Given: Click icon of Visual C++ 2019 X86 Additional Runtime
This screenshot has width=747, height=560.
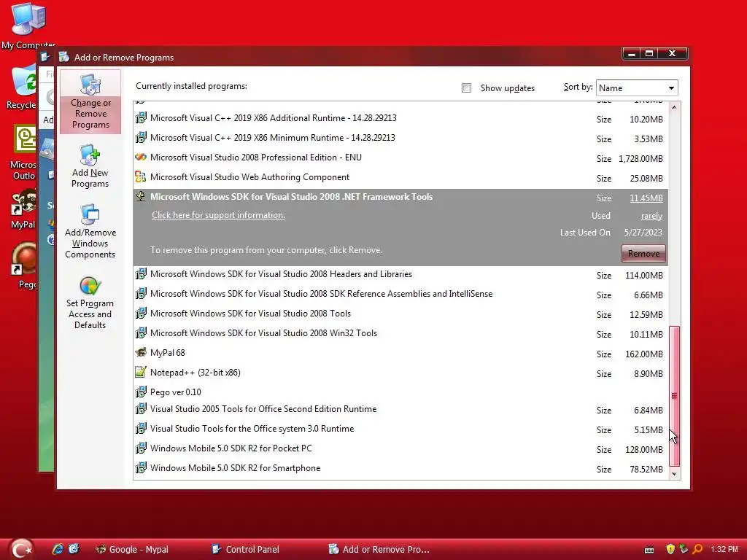Looking at the screenshot, I should (141, 117).
